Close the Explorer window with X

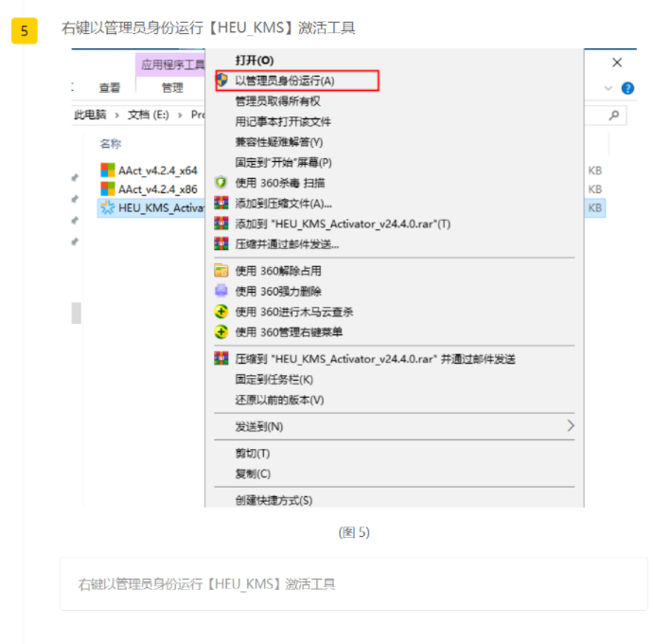pos(617,63)
